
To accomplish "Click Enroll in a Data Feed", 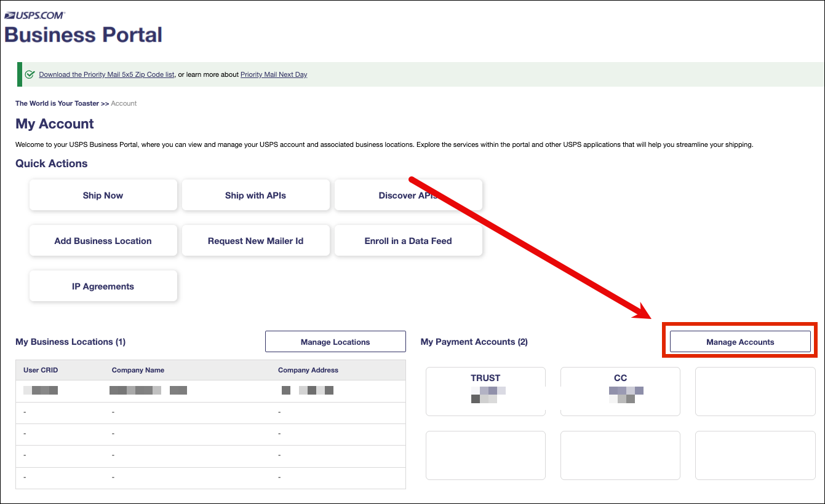I will 408,241.
